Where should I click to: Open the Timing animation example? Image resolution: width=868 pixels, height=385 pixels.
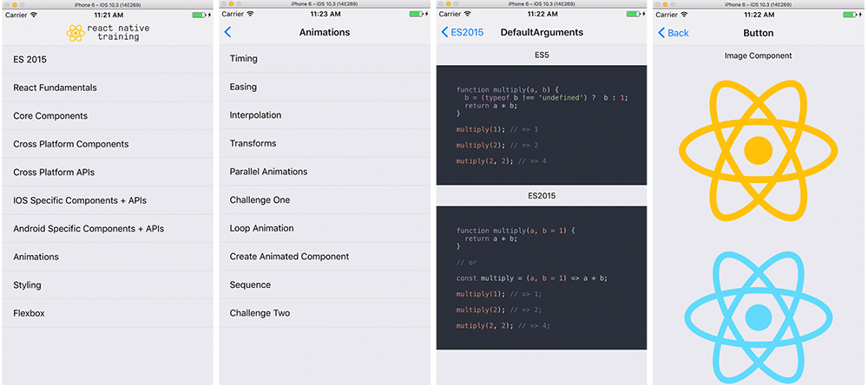[243, 59]
